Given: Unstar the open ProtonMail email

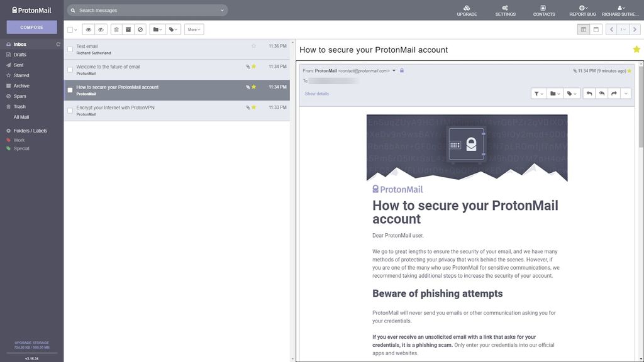Looking at the screenshot, I should click(635, 48).
